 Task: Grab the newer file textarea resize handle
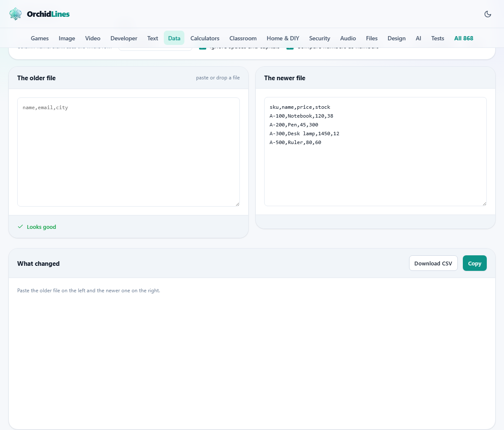tap(484, 204)
